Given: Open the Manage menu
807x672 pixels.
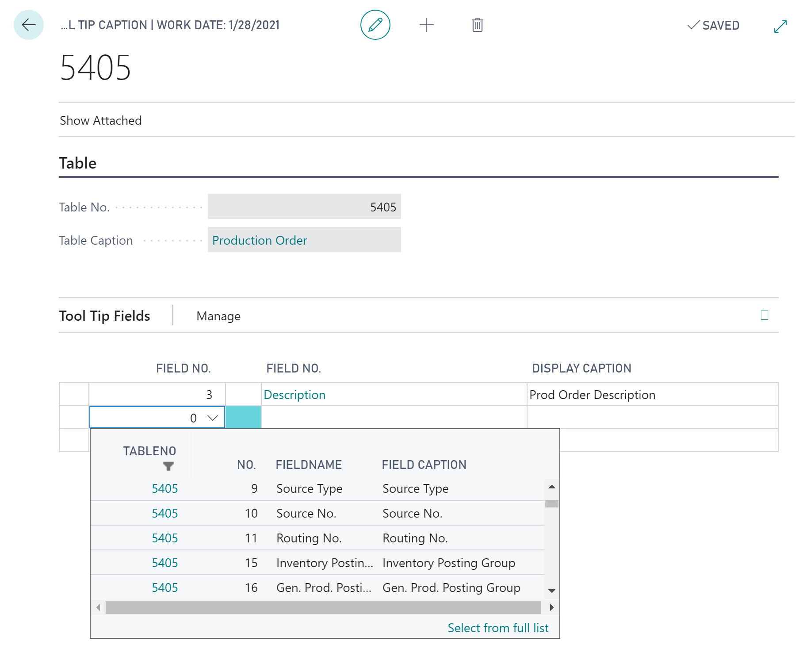Looking at the screenshot, I should click(x=218, y=316).
